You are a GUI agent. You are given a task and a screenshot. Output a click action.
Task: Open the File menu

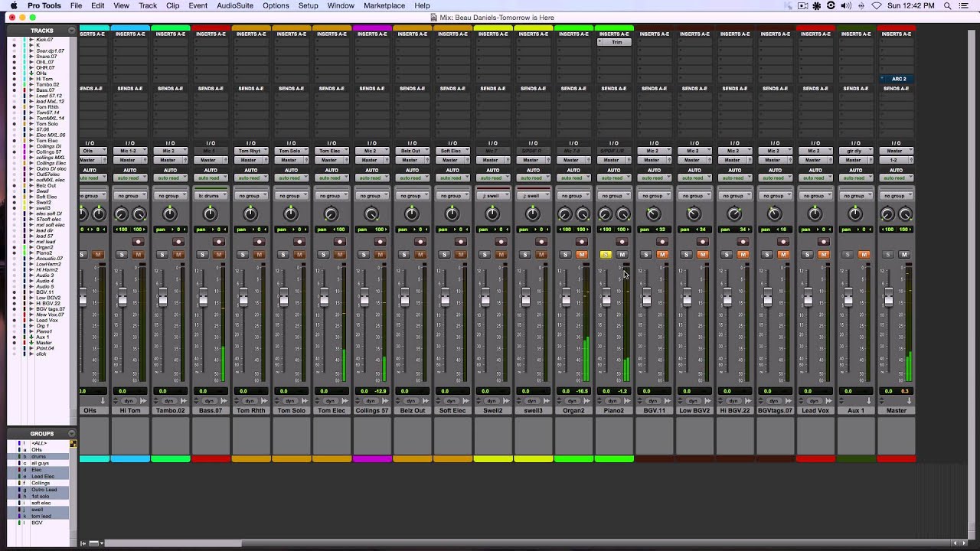tap(77, 5)
